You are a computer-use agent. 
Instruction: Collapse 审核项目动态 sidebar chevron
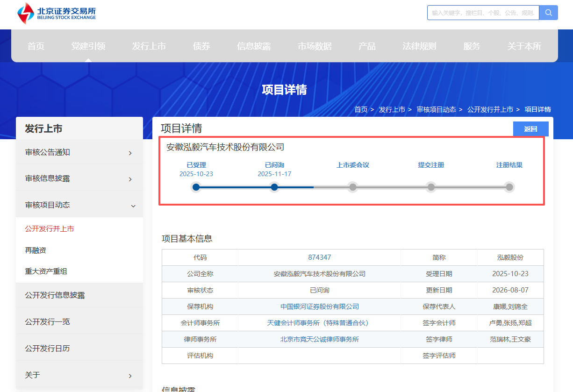point(133,206)
